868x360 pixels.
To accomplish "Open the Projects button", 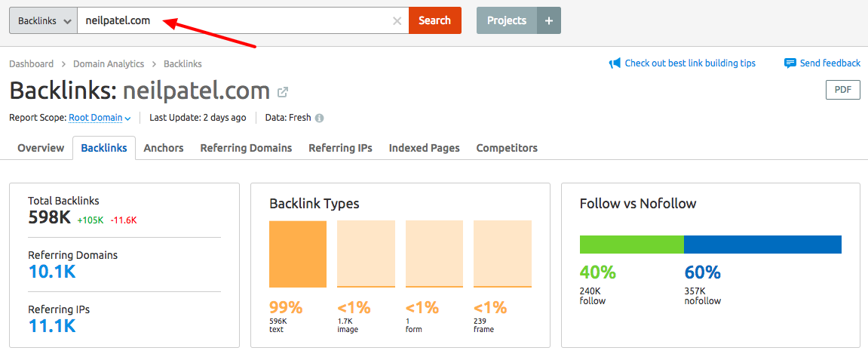I will tap(507, 20).
